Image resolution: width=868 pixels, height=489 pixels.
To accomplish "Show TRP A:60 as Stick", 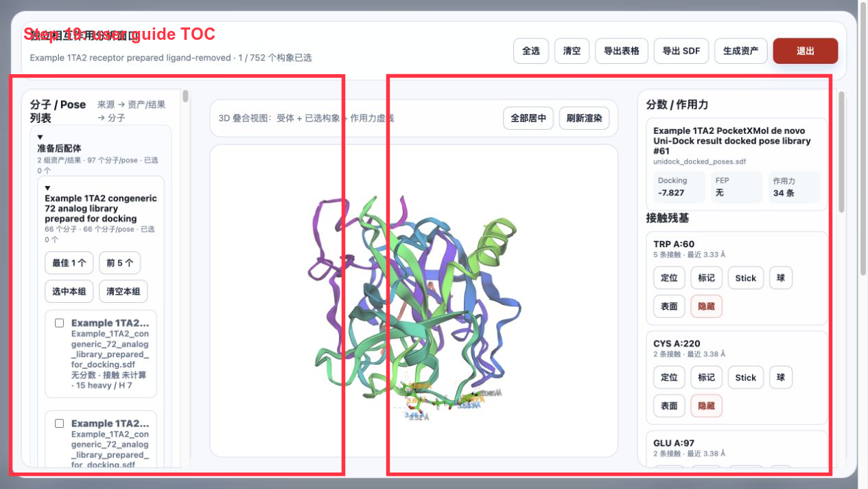I will (x=746, y=278).
